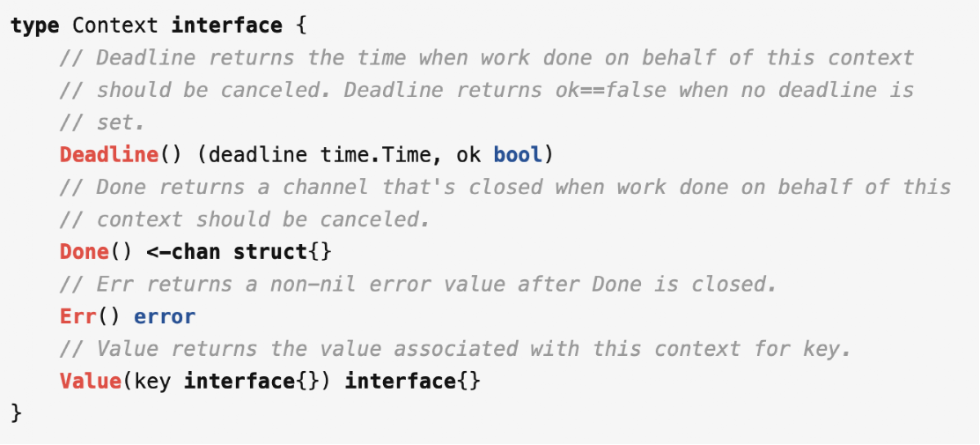Click the final closing brace
Image resolution: width=980 pixels, height=445 pixels.
tap(16, 413)
